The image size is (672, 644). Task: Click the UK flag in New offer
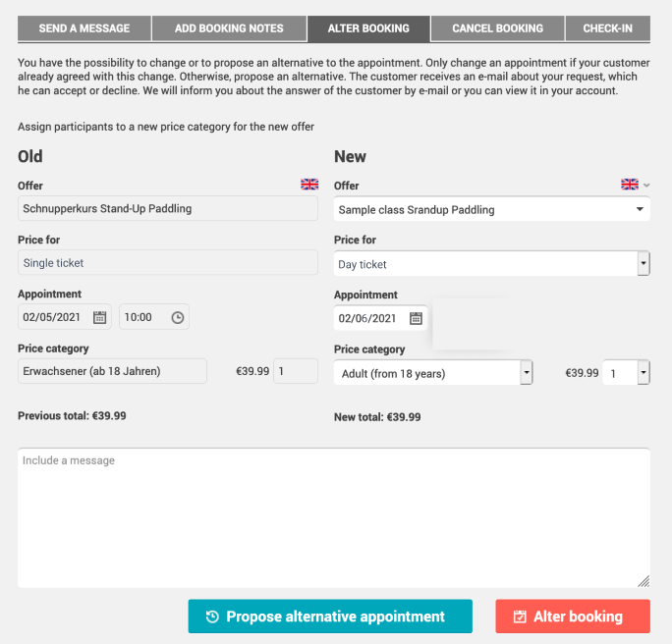tap(630, 185)
